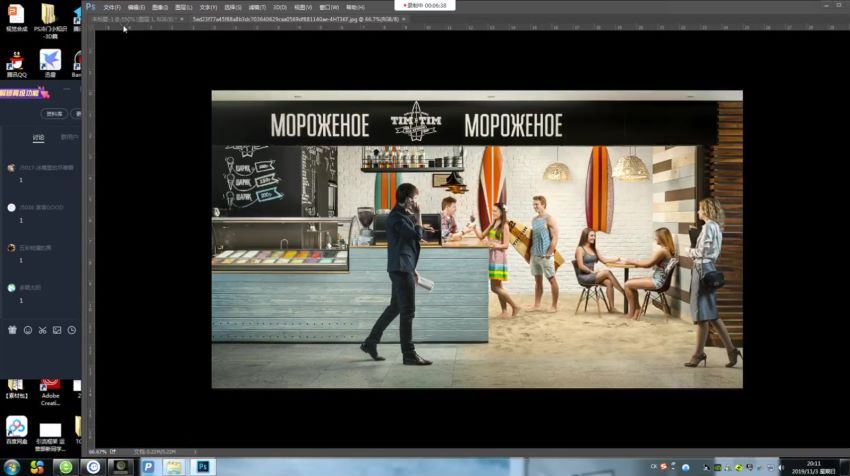Image resolution: width=850 pixels, height=476 pixels.
Task: Open the 文件(F) menu in Photoshop
Action: point(112,8)
